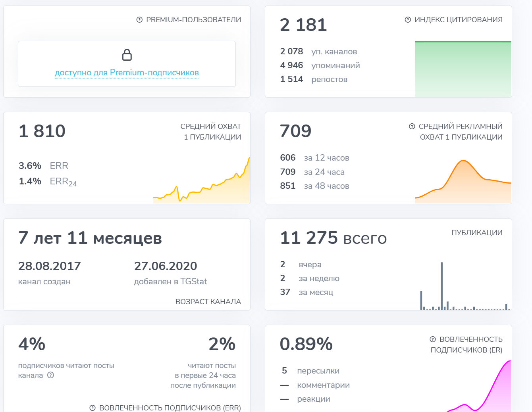This screenshot has height=412, width=532.
Task: Click the 'репостов' label
Action: coord(330,79)
